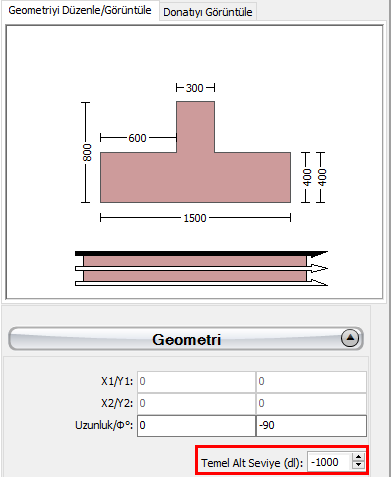Viewport: 391px width, 477px height.
Task: Select the inner 400 height dimension
Action: (x=307, y=177)
